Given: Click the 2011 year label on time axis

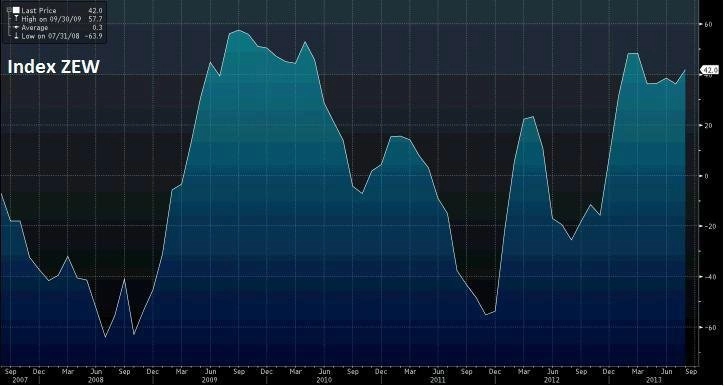Looking at the screenshot, I should pos(438,380).
